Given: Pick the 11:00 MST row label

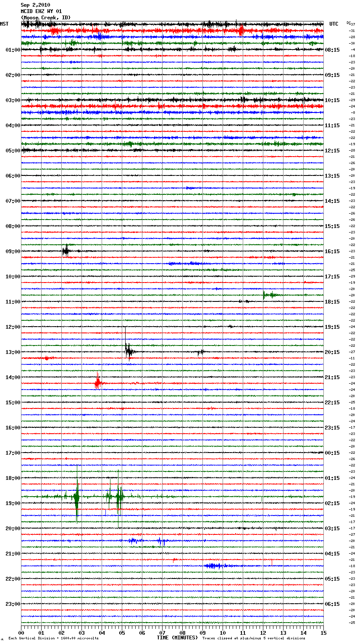Looking at the screenshot, I should (x=13, y=302).
